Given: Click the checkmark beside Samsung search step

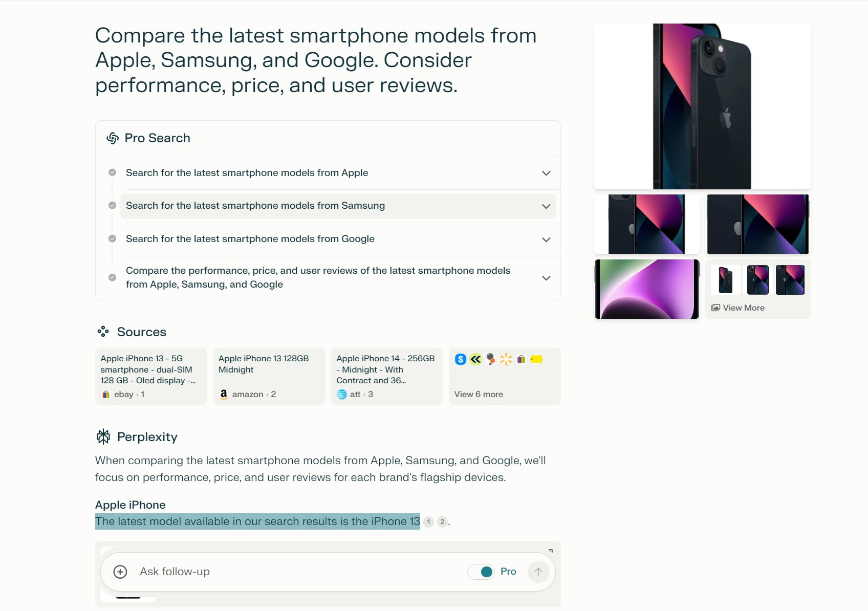Looking at the screenshot, I should (x=113, y=206).
